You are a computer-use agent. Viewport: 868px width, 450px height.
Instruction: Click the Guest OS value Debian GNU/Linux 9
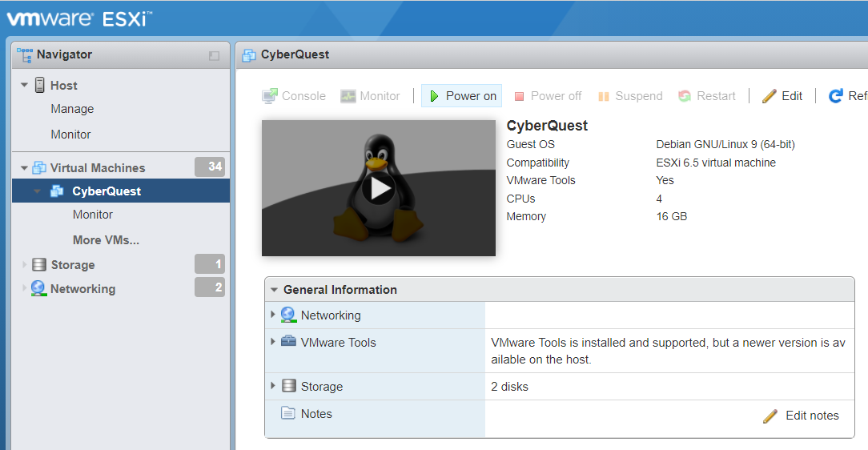point(725,144)
